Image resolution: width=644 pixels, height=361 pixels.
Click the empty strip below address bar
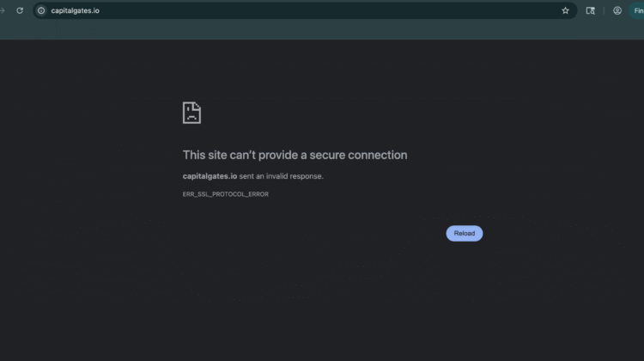pos(322,30)
